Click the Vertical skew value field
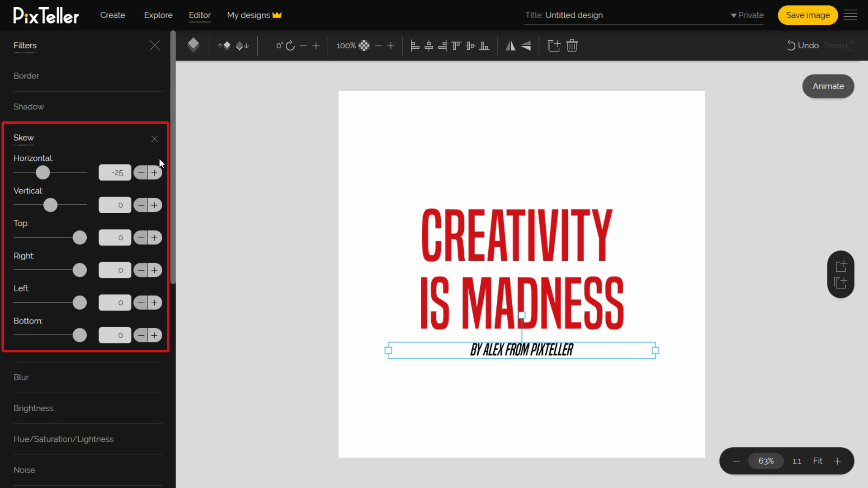The height and width of the screenshot is (488, 868). [115, 205]
